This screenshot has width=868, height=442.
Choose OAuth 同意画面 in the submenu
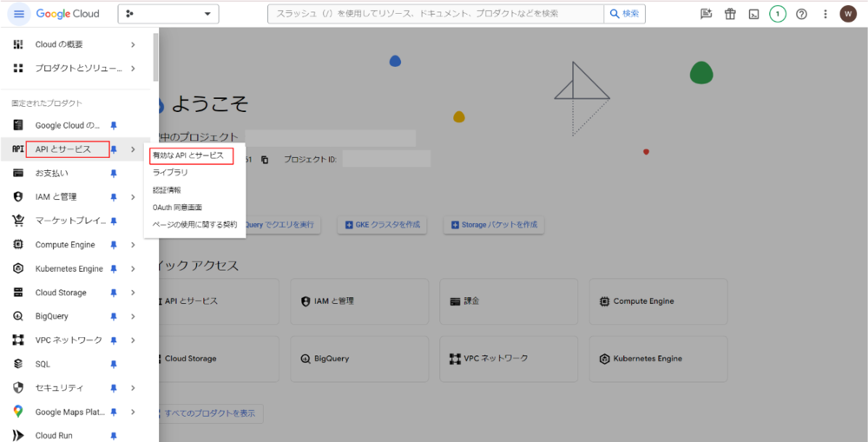[x=177, y=208]
